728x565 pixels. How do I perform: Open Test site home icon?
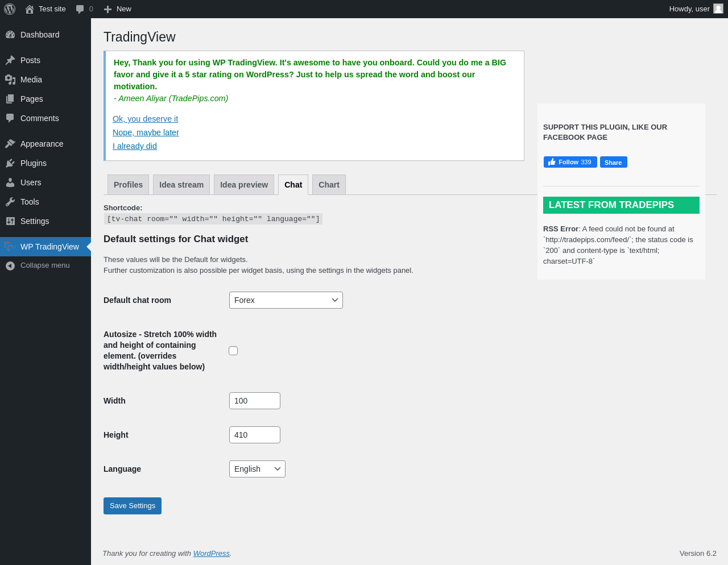point(30,9)
